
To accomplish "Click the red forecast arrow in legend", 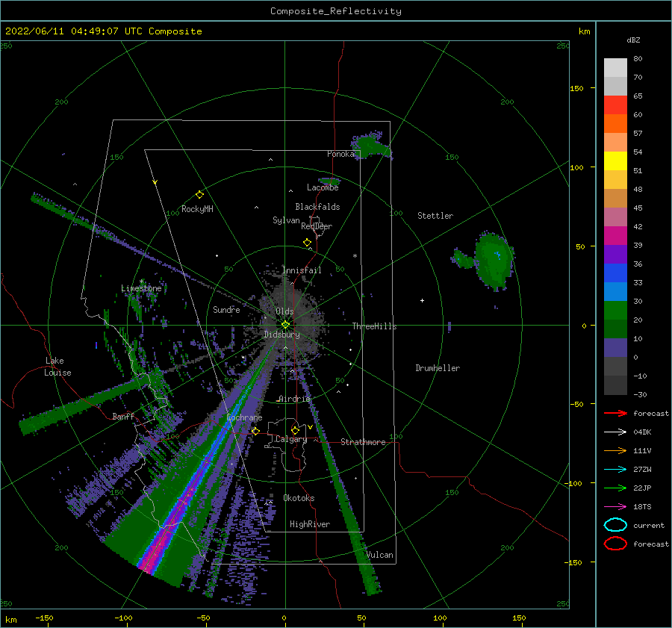I will coord(615,413).
